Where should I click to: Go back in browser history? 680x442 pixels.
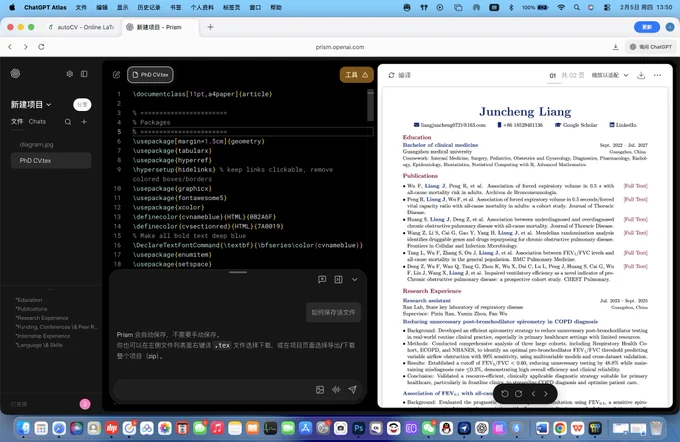tap(10, 47)
